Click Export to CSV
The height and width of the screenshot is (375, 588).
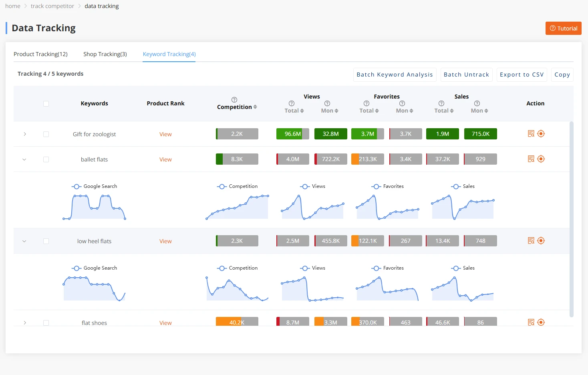coord(522,75)
